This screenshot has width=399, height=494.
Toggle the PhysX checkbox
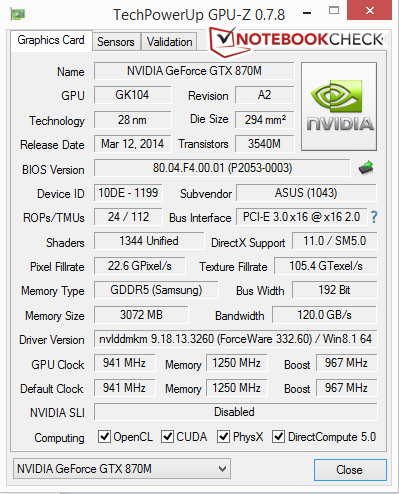click(223, 436)
